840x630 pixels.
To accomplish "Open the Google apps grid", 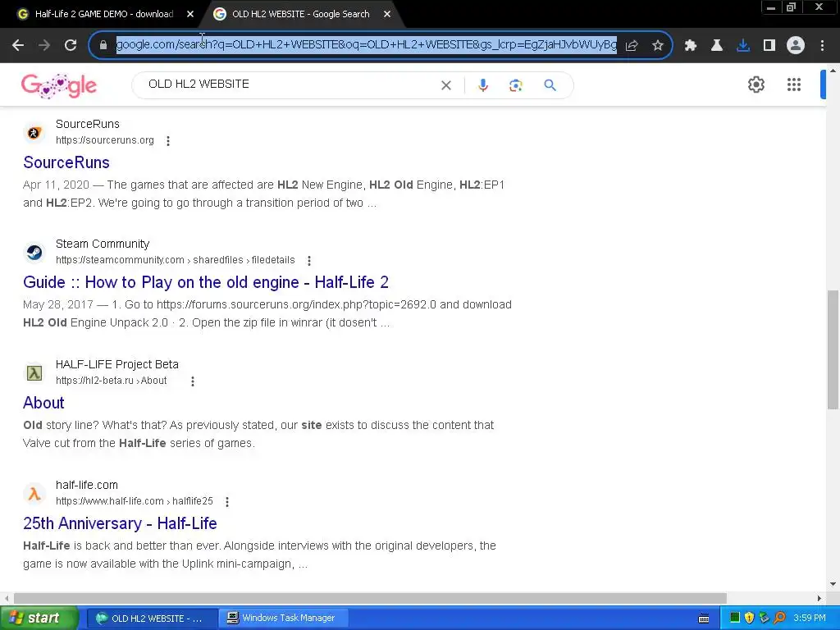I will pos(794,84).
